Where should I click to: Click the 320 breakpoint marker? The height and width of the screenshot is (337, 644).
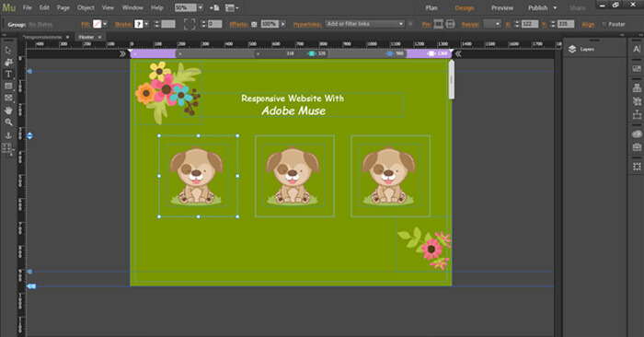click(x=312, y=53)
